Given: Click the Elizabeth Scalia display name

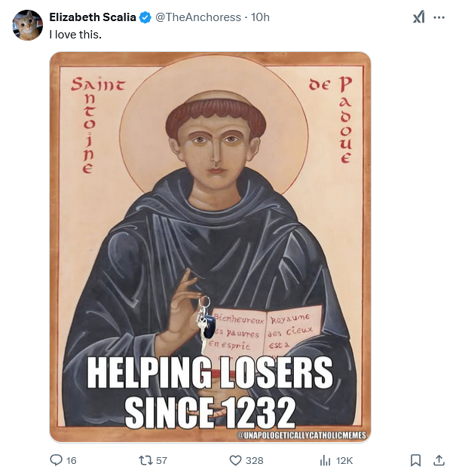Looking at the screenshot, I should 93,17.
